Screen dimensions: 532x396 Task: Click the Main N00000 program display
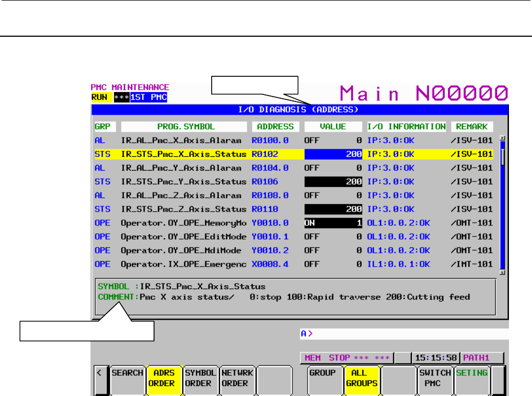click(x=424, y=93)
